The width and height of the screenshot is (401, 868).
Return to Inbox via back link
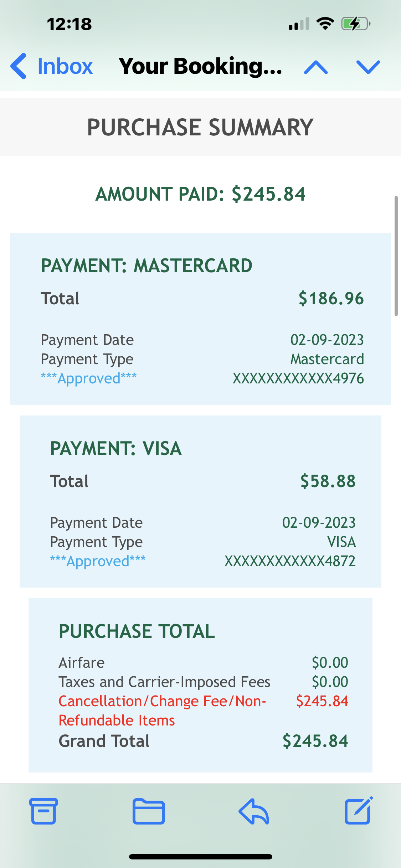[65, 66]
